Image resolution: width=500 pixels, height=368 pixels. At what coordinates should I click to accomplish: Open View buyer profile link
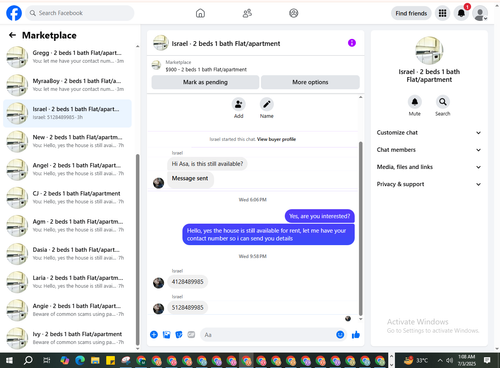[x=276, y=139]
